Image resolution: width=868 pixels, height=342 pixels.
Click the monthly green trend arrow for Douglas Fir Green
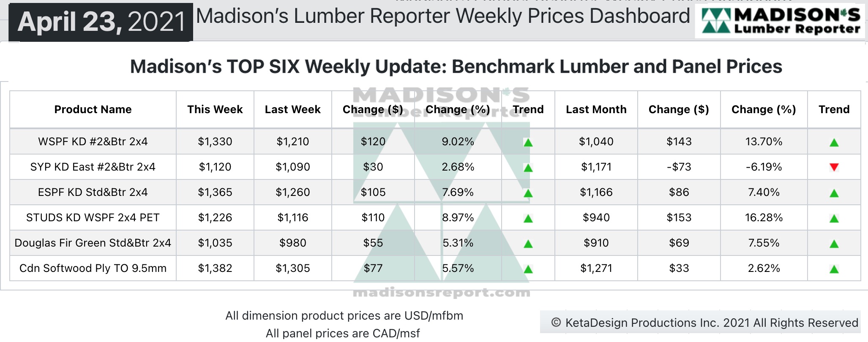point(834,244)
